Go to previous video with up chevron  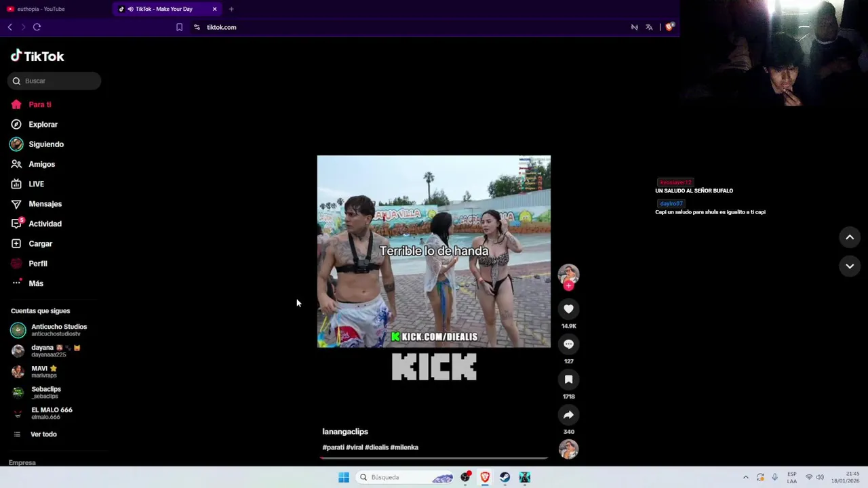[x=850, y=237]
